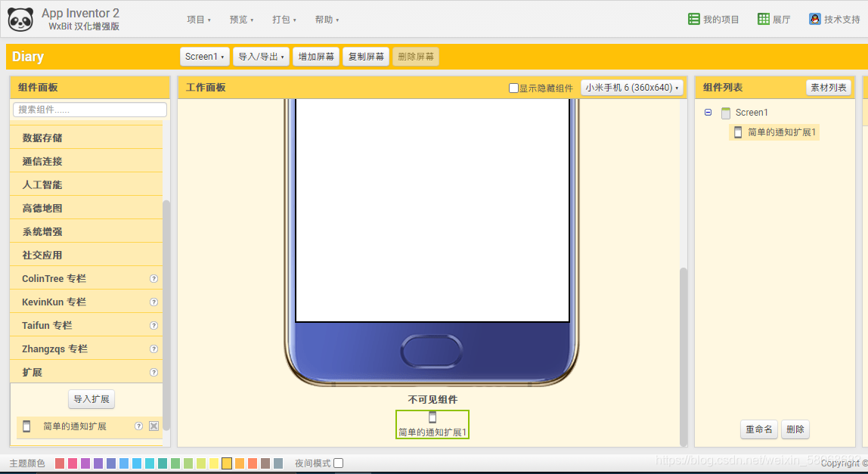The image size is (868, 474).
Task: Click the remove X icon on 简单的通知扩展
Action: pyautogui.click(x=153, y=426)
